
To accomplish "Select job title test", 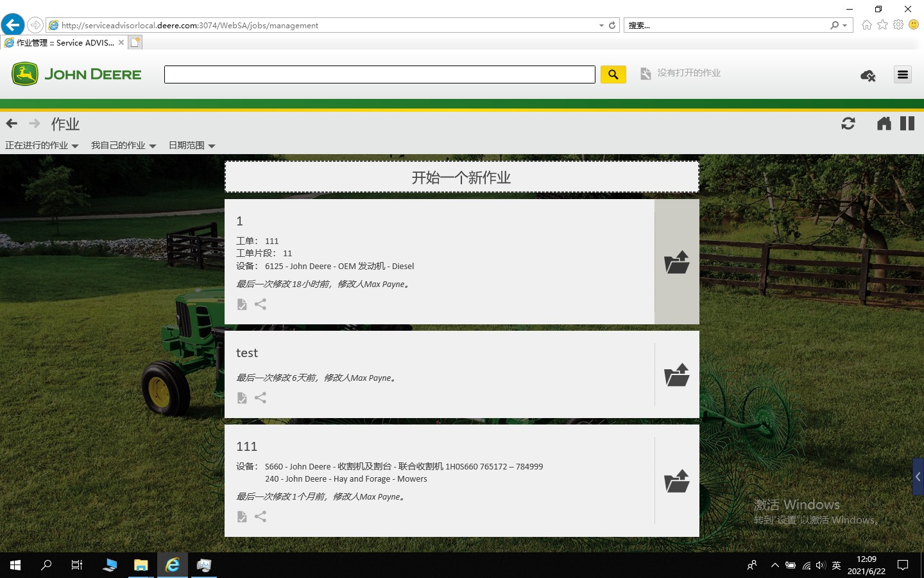I will pos(247,353).
